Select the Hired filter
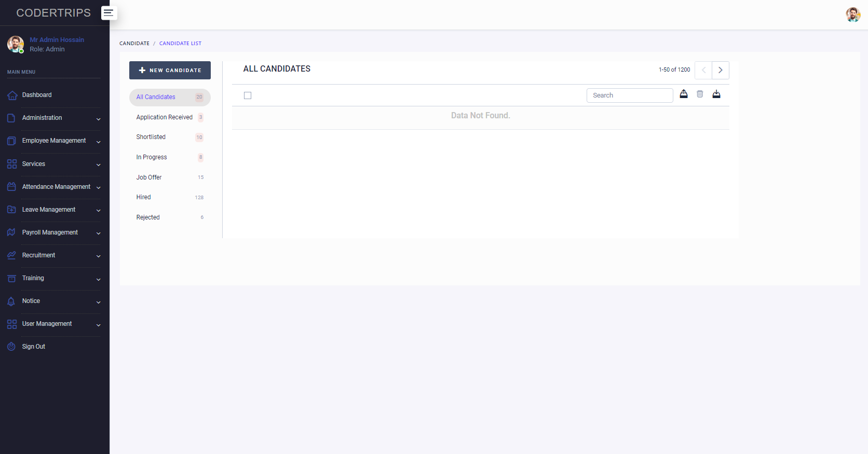The image size is (868, 454). click(x=170, y=197)
